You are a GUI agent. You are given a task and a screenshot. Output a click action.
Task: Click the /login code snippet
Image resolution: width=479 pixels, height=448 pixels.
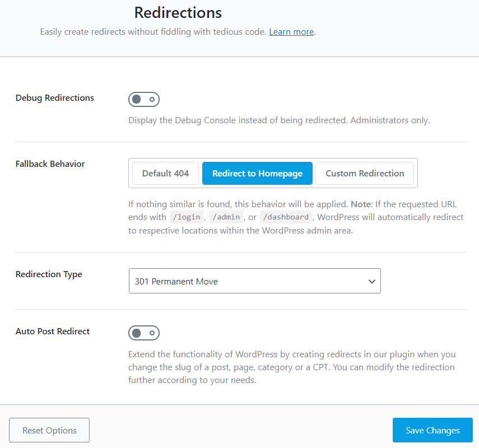pos(187,217)
